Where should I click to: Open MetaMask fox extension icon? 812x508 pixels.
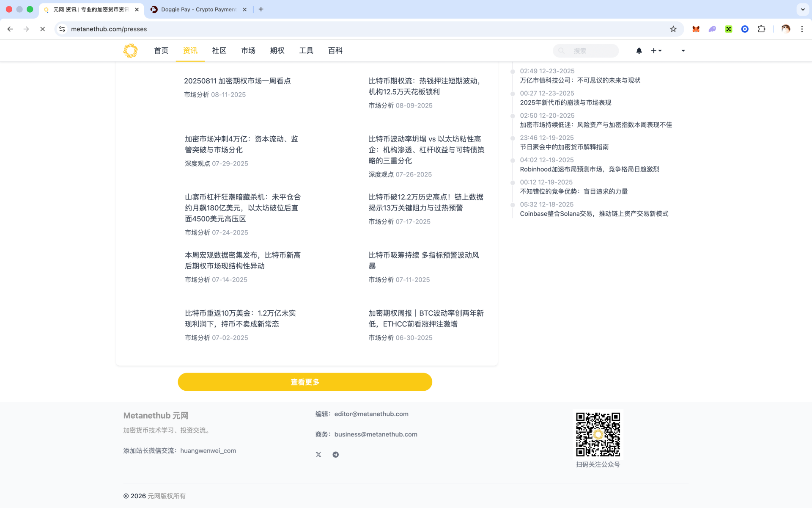click(696, 29)
